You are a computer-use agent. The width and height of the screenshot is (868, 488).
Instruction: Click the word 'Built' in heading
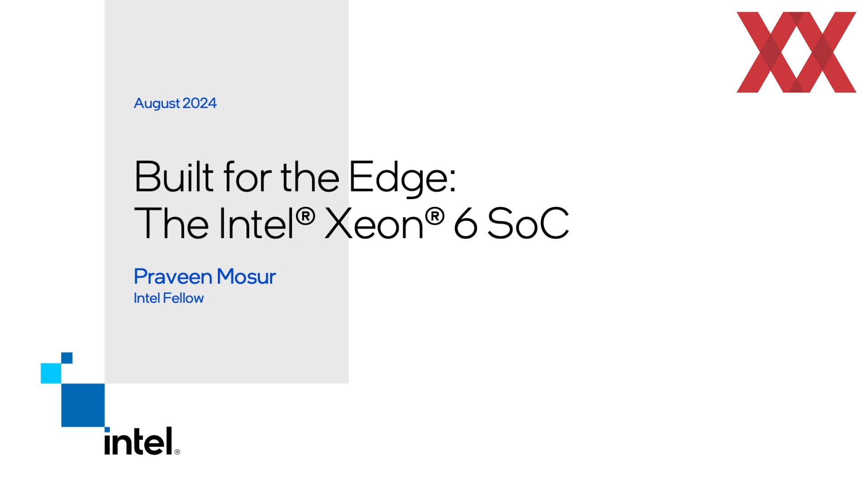pos(174,176)
